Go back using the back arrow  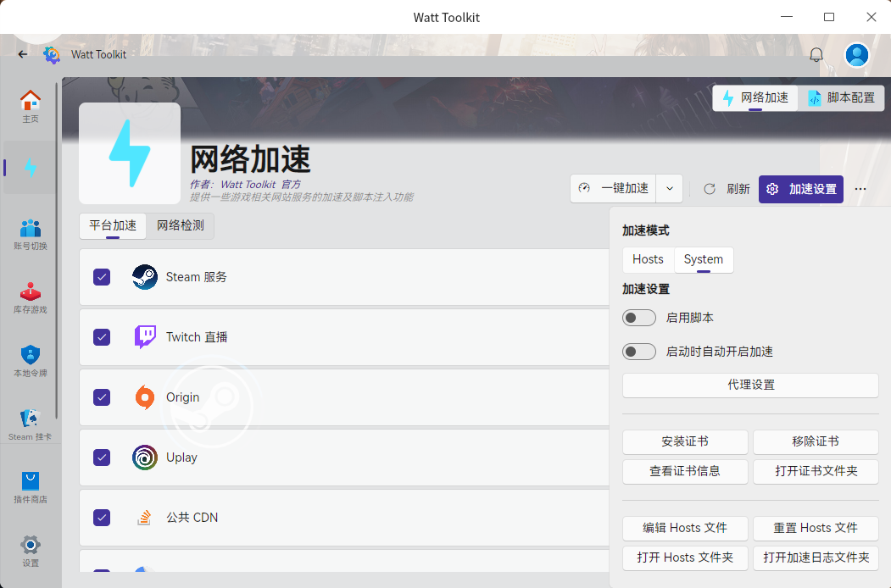coord(23,54)
